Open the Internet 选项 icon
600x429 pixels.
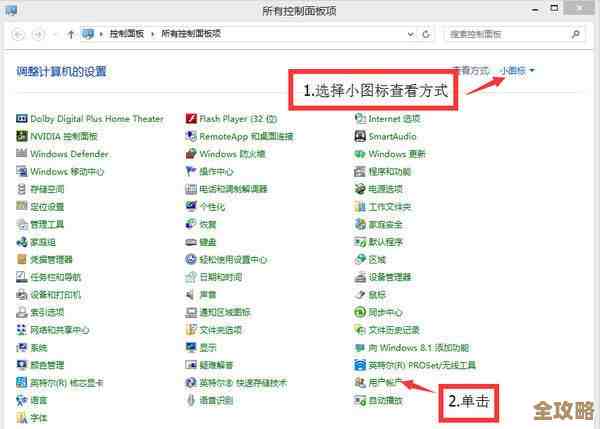pyautogui.click(x=360, y=119)
